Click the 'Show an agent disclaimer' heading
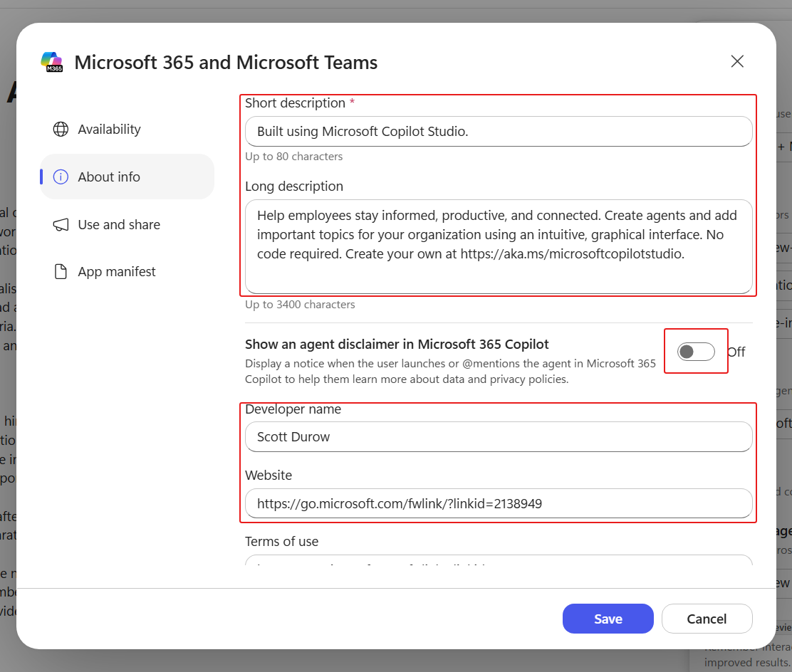792x672 pixels. point(397,345)
